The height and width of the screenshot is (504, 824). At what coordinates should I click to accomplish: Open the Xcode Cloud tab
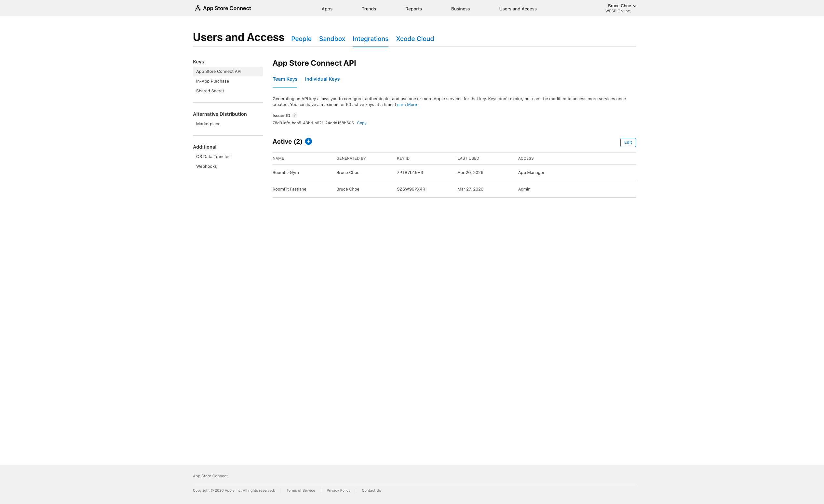pyautogui.click(x=415, y=39)
